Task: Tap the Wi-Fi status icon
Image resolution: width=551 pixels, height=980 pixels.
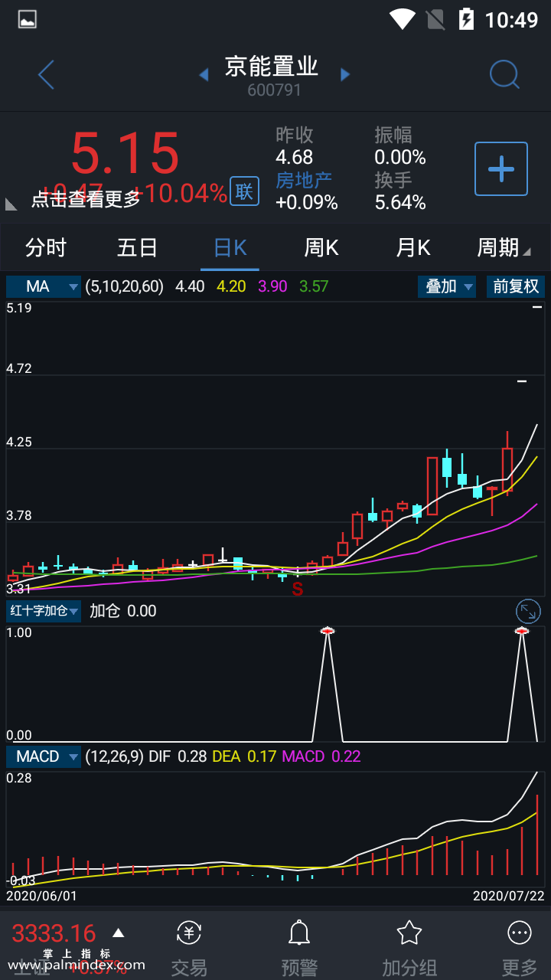Action: (x=402, y=19)
